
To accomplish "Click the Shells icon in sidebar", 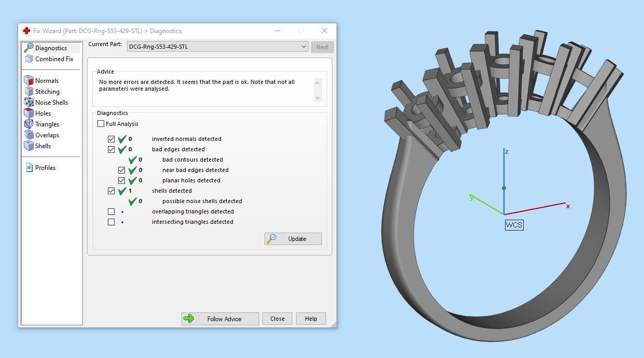I will tap(29, 146).
